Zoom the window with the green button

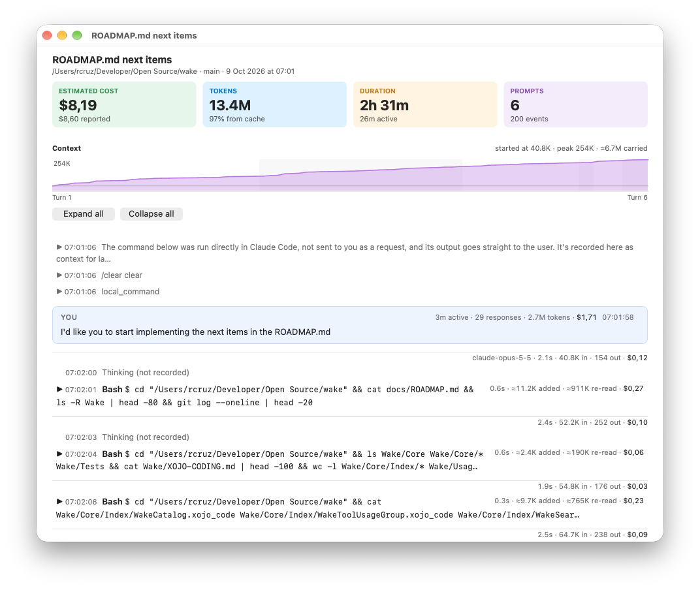point(77,35)
